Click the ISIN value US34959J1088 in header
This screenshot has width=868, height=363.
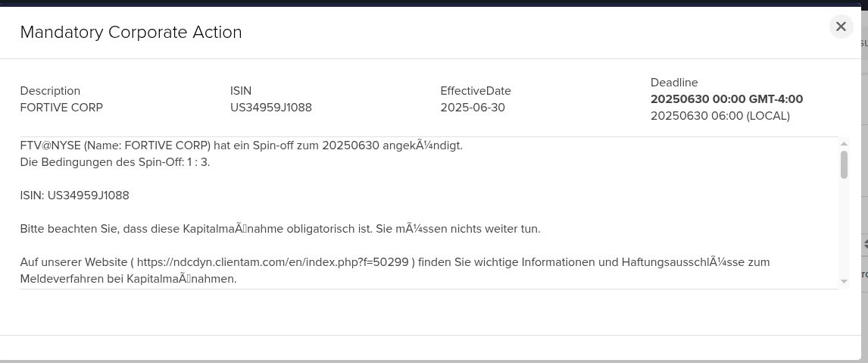click(271, 108)
